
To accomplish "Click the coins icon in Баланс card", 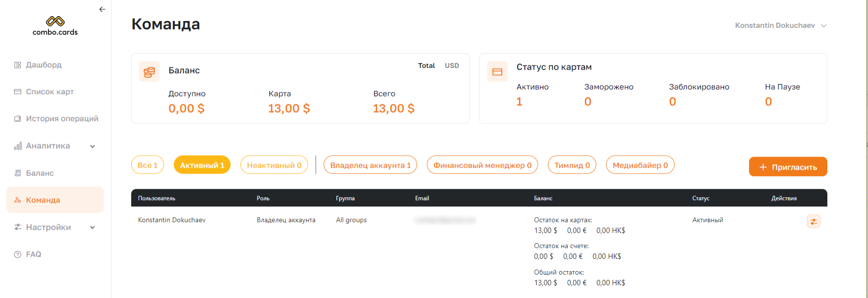I will pos(149,71).
